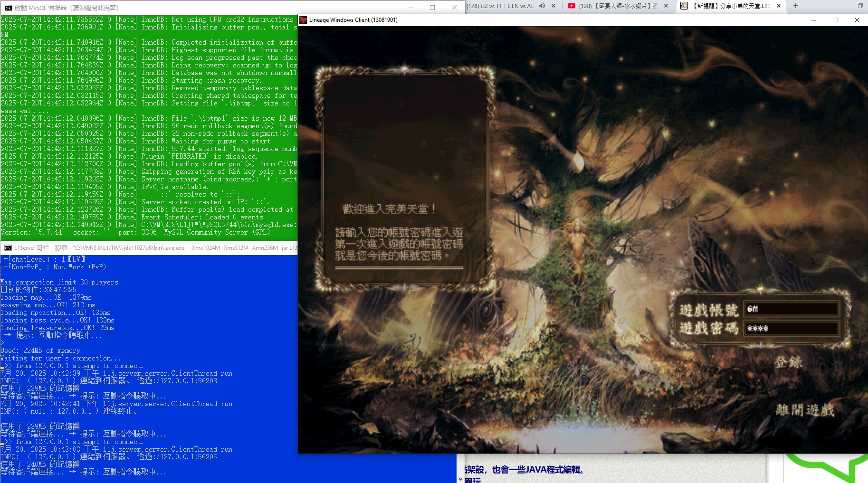Minimize the browser window
The image size is (868, 483).
tap(839, 6)
